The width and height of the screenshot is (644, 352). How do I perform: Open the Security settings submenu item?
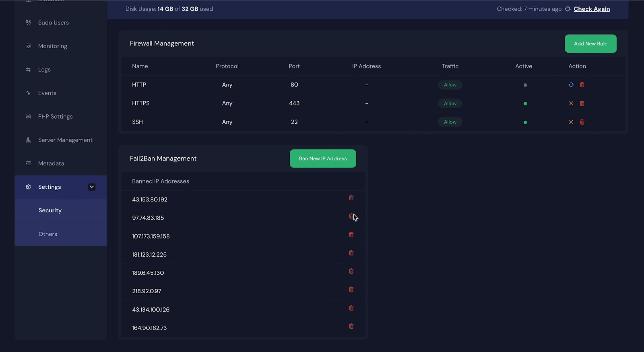coord(50,210)
